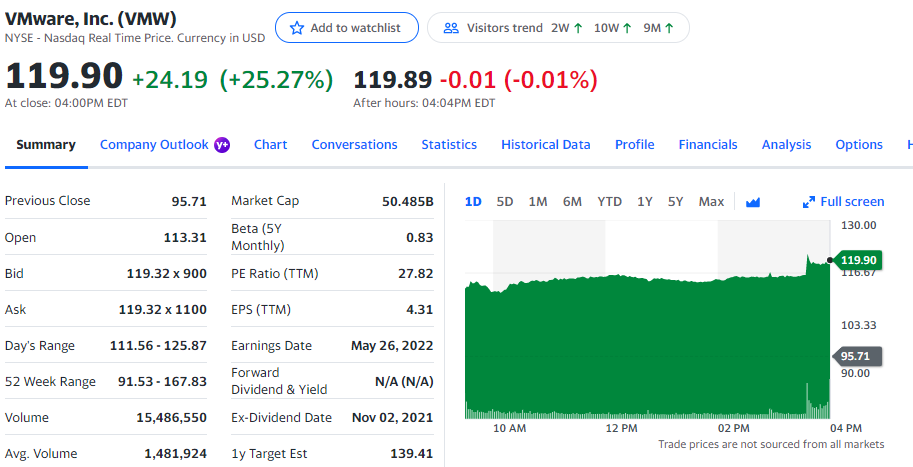Click the 103.33 label on price axis
Image resolution: width=913 pixels, height=467 pixels.
pyautogui.click(x=858, y=325)
